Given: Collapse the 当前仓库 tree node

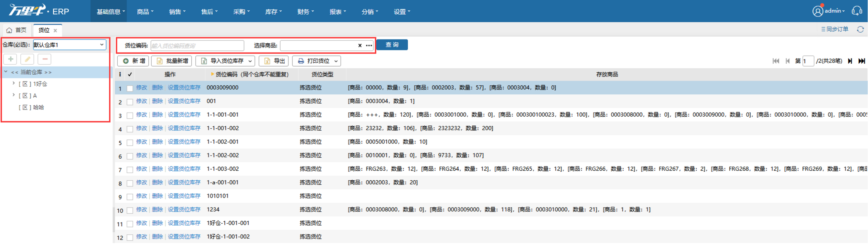Looking at the screenshot, I should (6, 72).
